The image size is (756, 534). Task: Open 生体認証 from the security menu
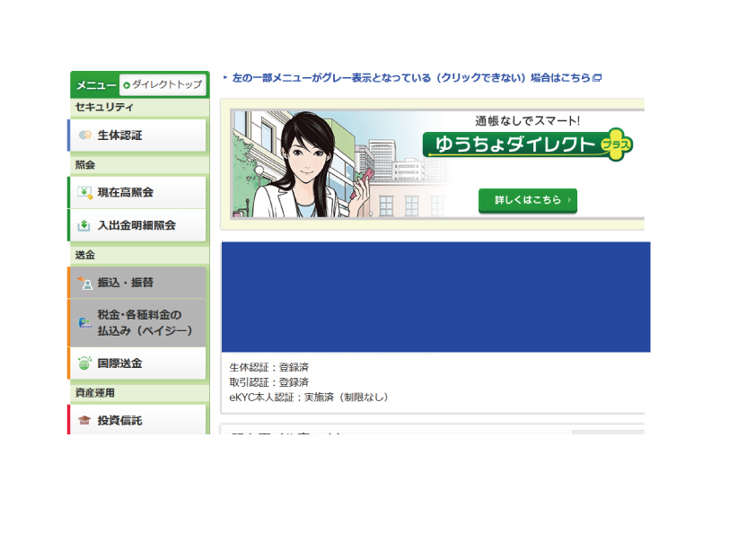[x=124, y=135]
